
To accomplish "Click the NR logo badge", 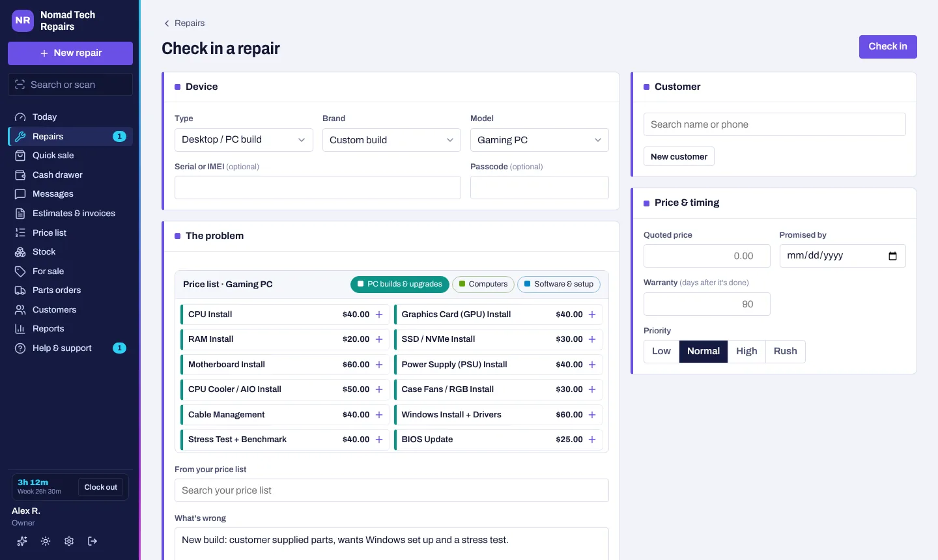I will [23, 20].
